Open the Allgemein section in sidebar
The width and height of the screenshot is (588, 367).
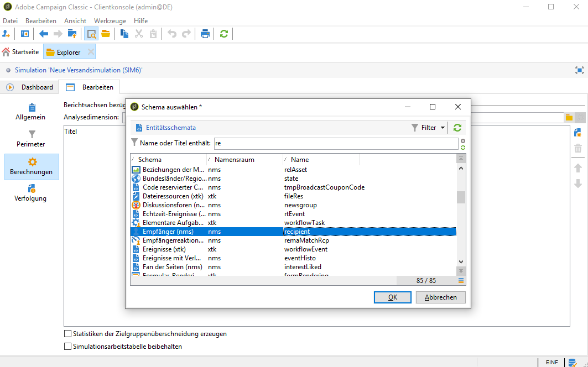[30, 112]
